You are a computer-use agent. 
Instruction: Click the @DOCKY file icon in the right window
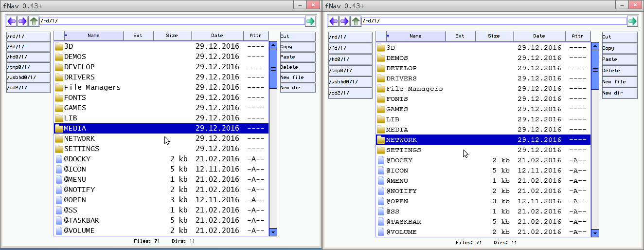(381, 160)
